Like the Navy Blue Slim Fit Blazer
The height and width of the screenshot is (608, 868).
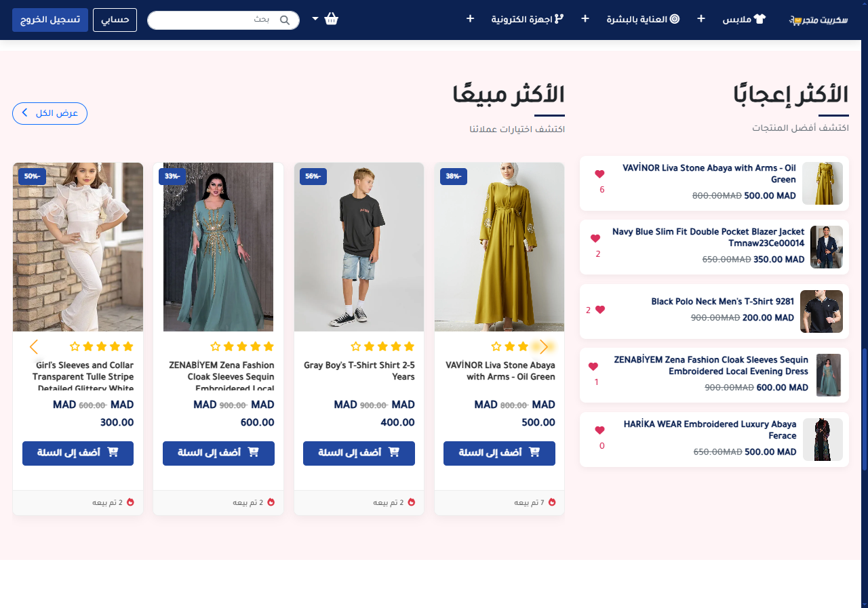point(595,239)
